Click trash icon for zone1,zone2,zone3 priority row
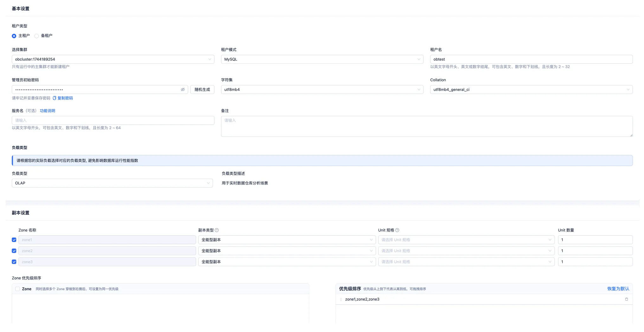The width and height of the screenshot is (644, 332). click(626, 299)
